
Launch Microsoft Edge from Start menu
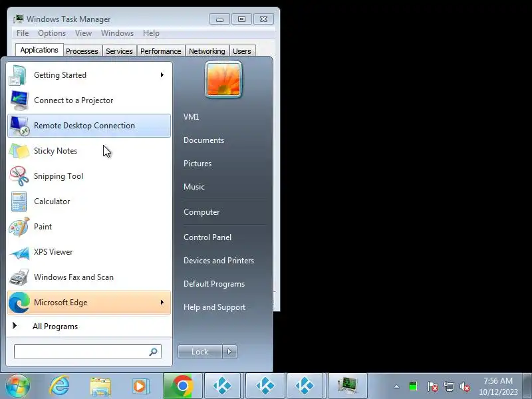point(89,303)
